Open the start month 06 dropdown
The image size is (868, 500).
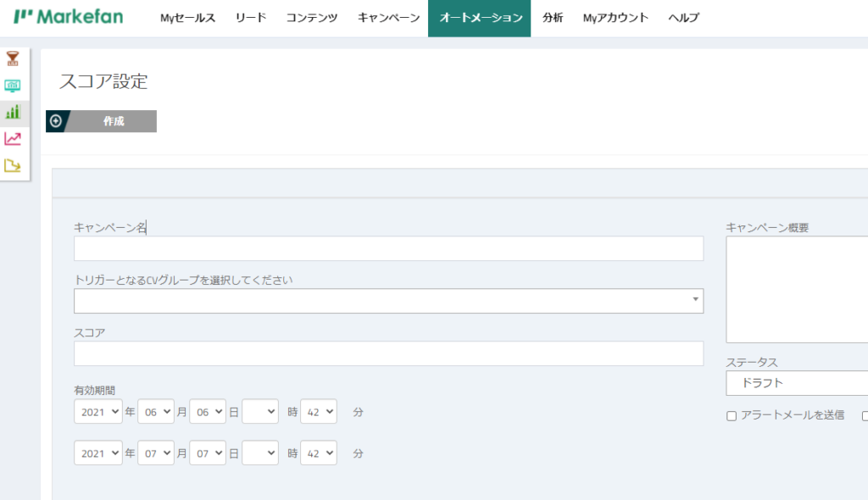click(156, 411)
